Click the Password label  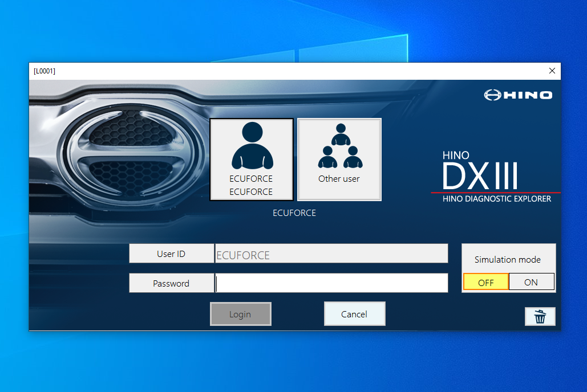(x=171, y=283)
